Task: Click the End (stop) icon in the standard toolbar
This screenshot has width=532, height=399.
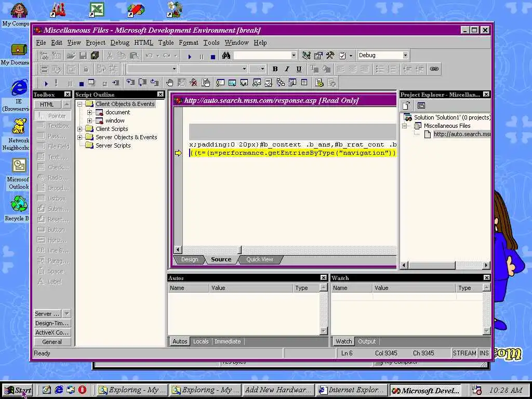Action: 212,56
